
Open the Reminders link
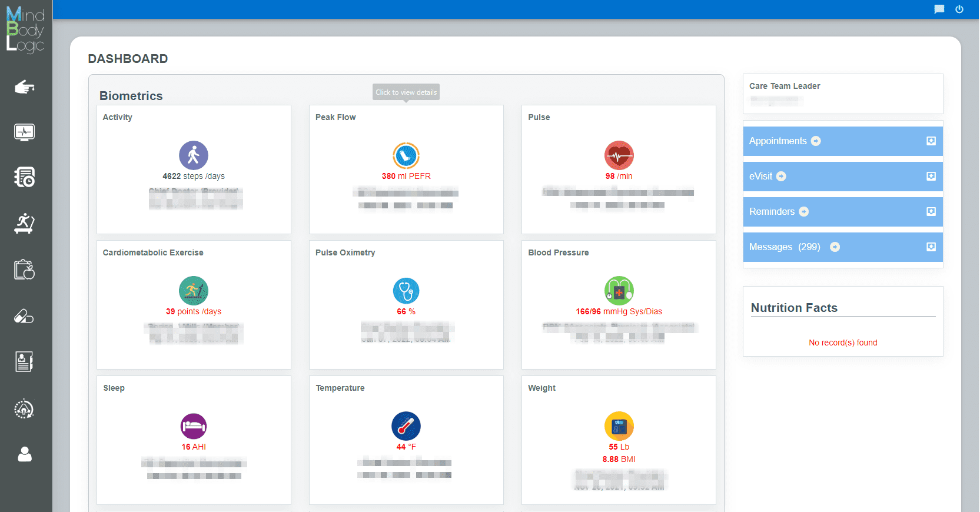772,211
